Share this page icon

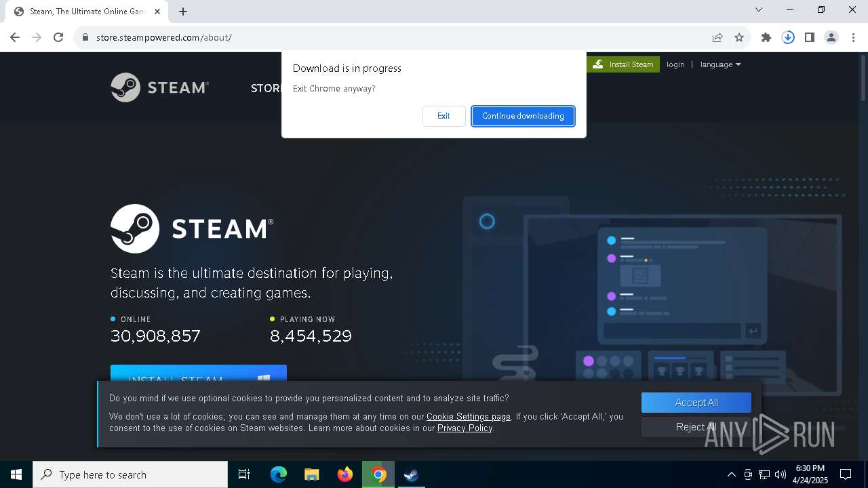(x=717, y=37)
